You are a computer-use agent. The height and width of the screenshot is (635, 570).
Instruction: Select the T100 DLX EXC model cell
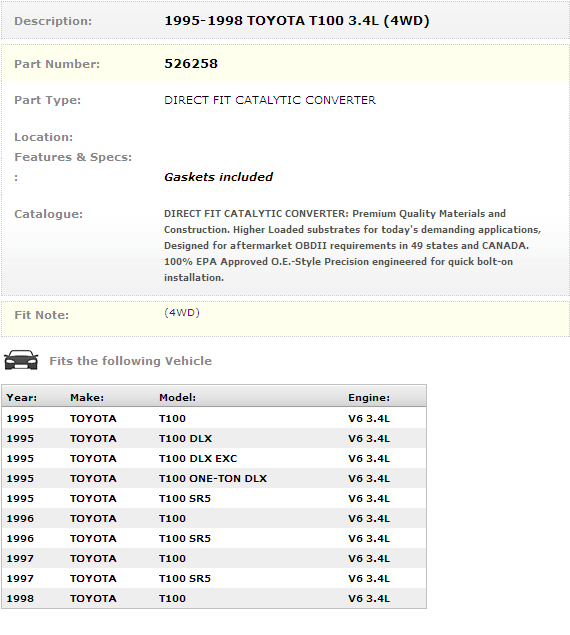click(198, 458)
